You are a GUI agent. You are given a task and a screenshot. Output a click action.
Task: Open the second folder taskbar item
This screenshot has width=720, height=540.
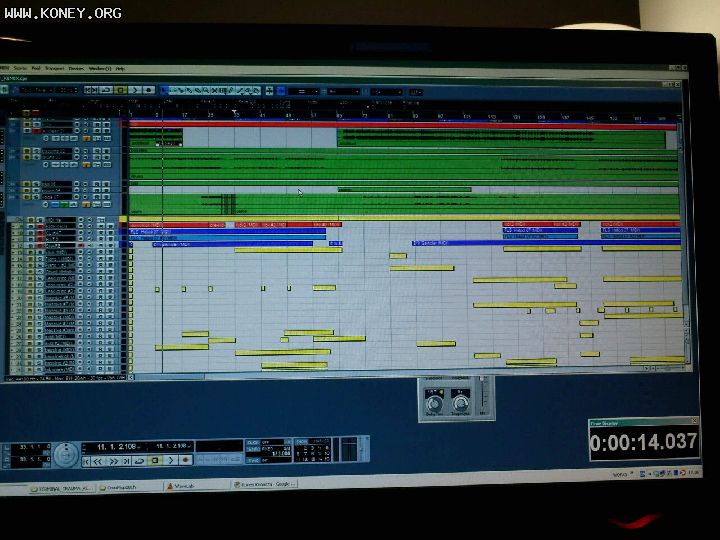129,487
